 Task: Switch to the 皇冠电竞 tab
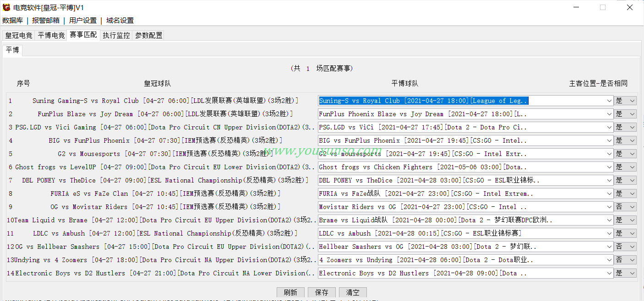pos(19,35)
